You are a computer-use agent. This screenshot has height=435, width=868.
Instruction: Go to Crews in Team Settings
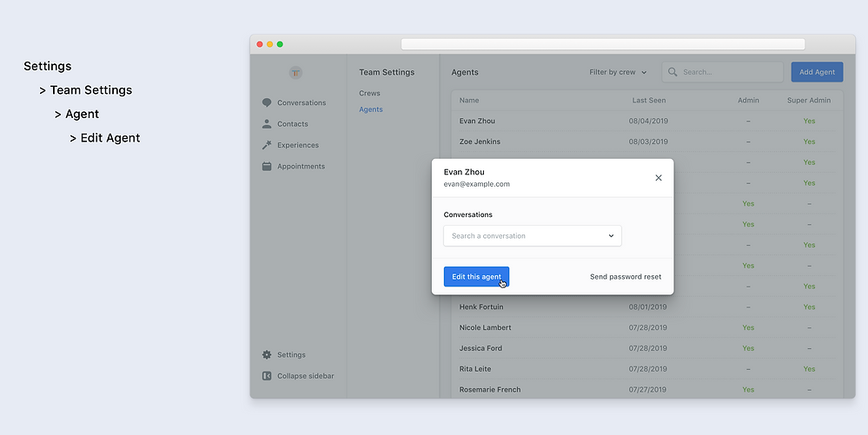pyautogui.click(x=369, y=93)
